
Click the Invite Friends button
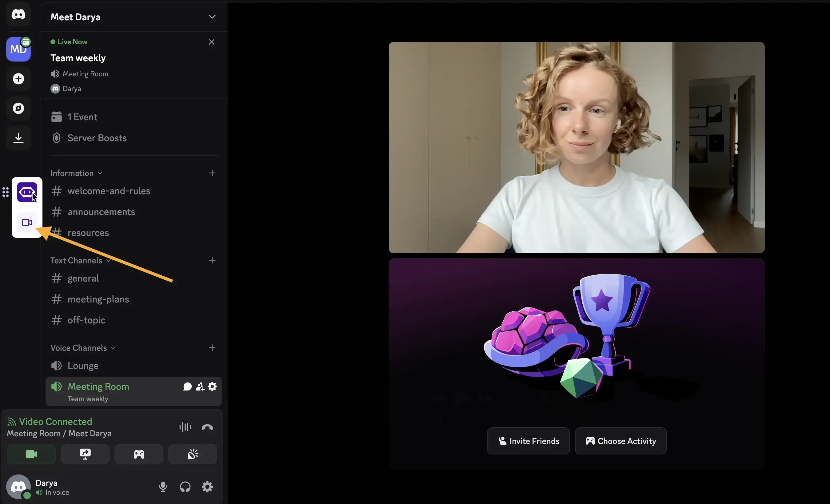click(528, 441)
